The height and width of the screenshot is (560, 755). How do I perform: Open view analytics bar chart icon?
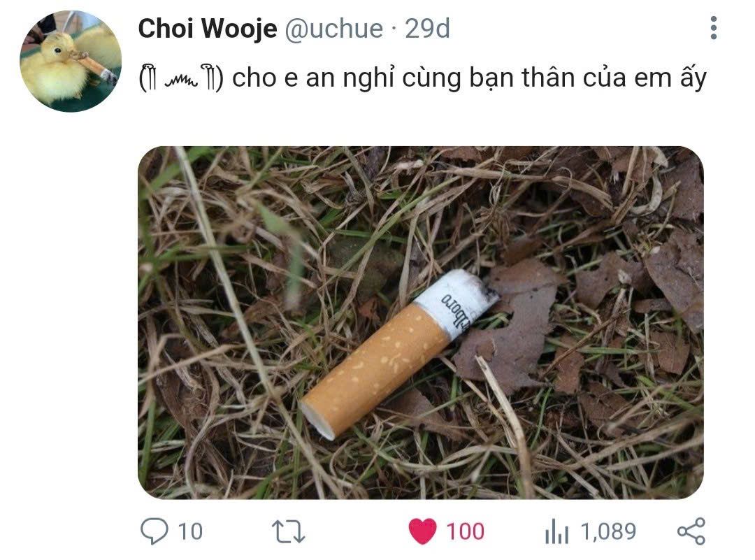click(x=556, y=531)
